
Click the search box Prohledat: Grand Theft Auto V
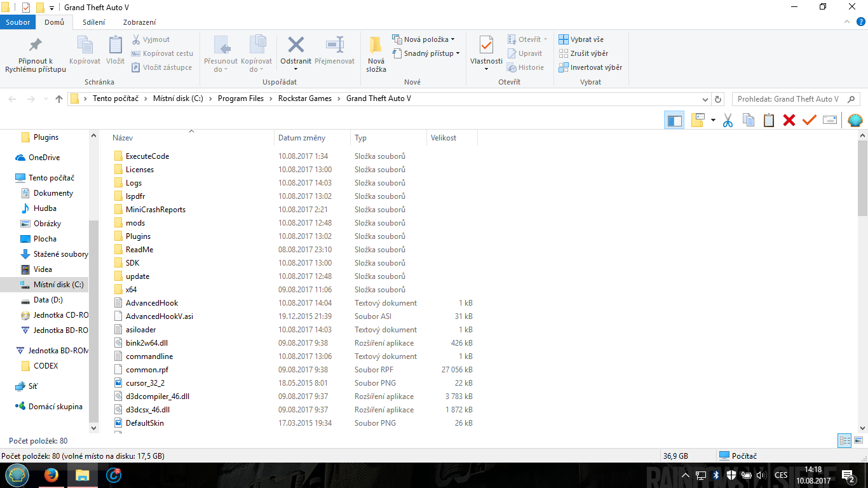[x=788, y=99]
